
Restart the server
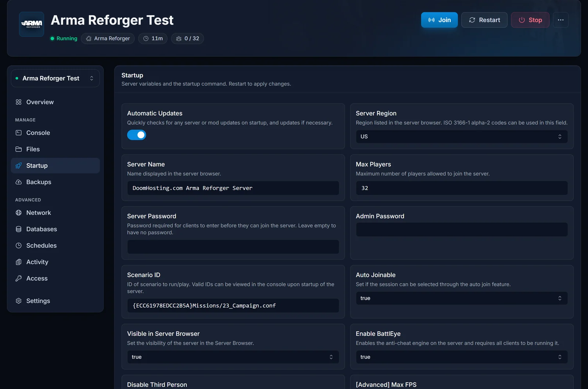484,20
